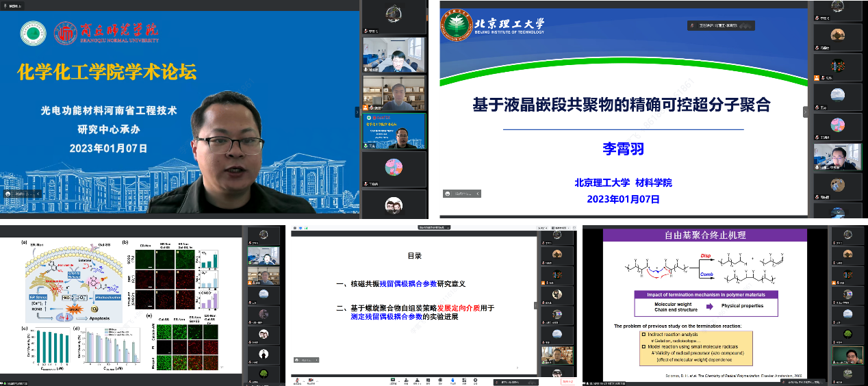
Task: Click emoji reaction icon on 目录 slide
Action: pyautogui.click(x=298, y=359)
